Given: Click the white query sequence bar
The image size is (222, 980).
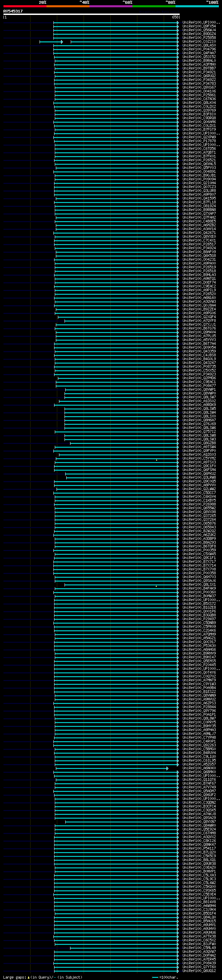Looking at the screenshot, I should click(x=92, y=15).
